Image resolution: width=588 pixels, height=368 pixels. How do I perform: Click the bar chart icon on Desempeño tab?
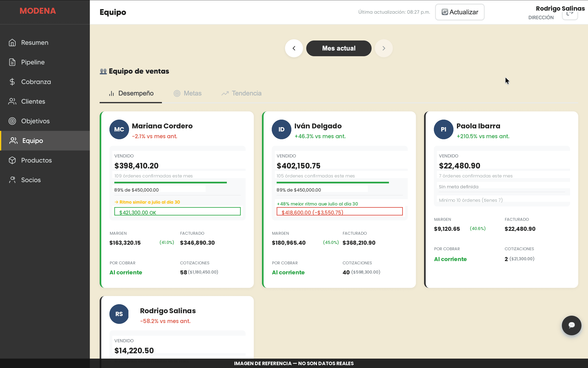coord(111,93)
